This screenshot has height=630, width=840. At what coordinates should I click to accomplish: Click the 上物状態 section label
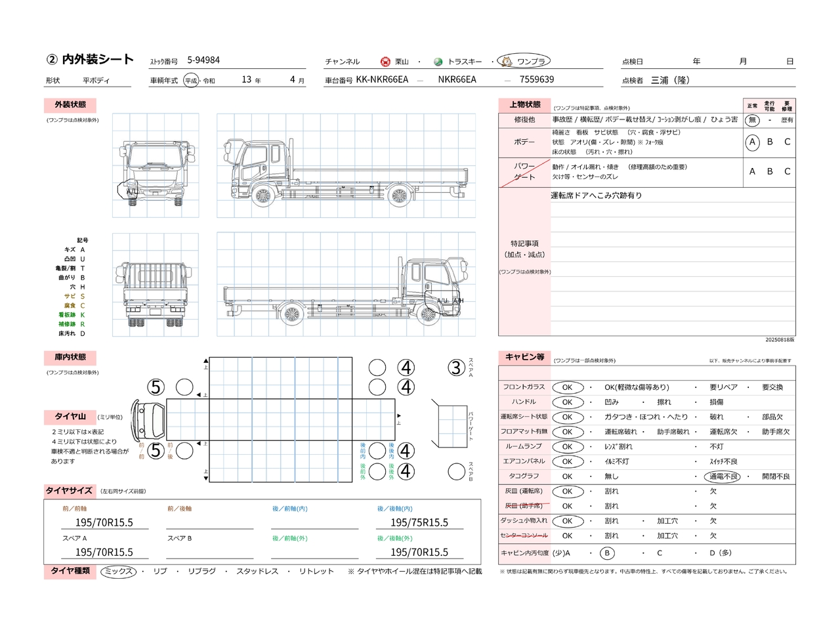[x=525, y=105]
